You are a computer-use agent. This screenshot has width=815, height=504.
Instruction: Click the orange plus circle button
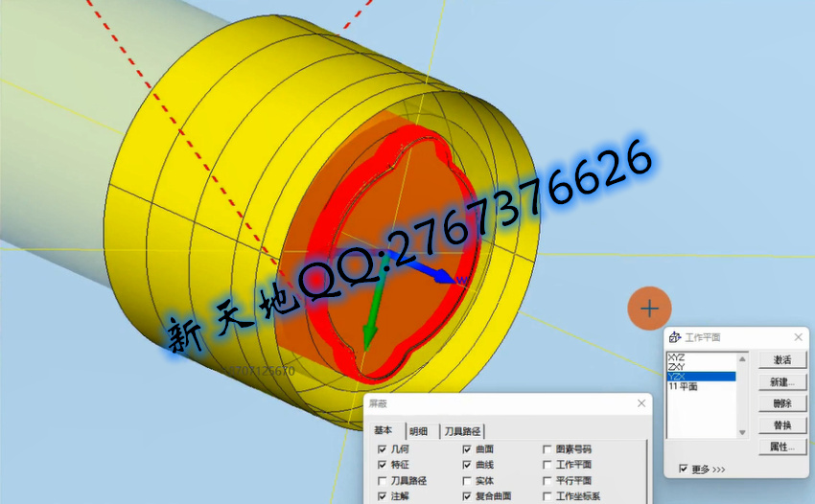click(649, 309)
